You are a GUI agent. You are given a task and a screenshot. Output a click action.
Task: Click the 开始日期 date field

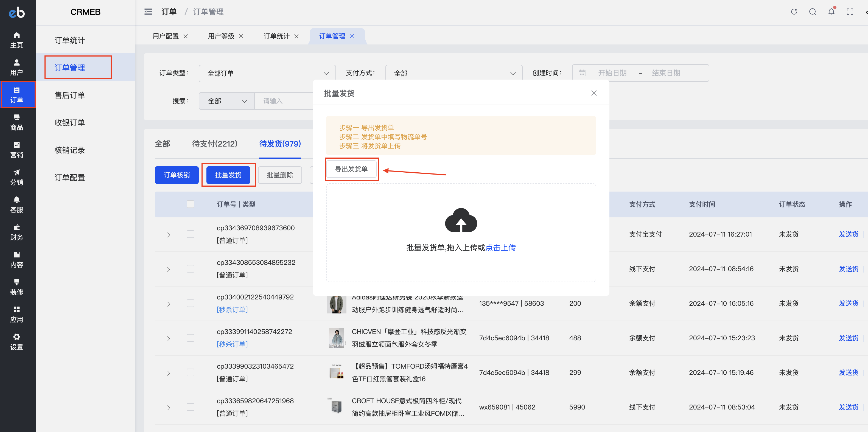[x=613, y=73]
